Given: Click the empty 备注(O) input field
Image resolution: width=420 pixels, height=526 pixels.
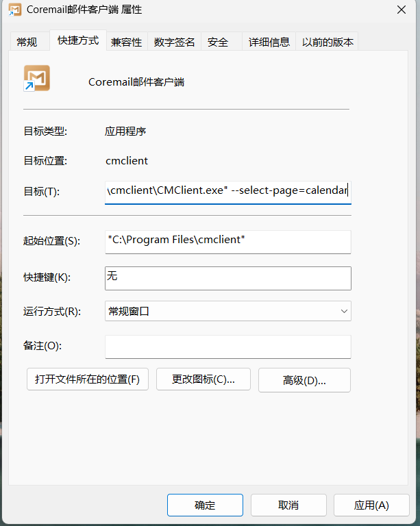Looking at the screenshot, I should 228,347.
